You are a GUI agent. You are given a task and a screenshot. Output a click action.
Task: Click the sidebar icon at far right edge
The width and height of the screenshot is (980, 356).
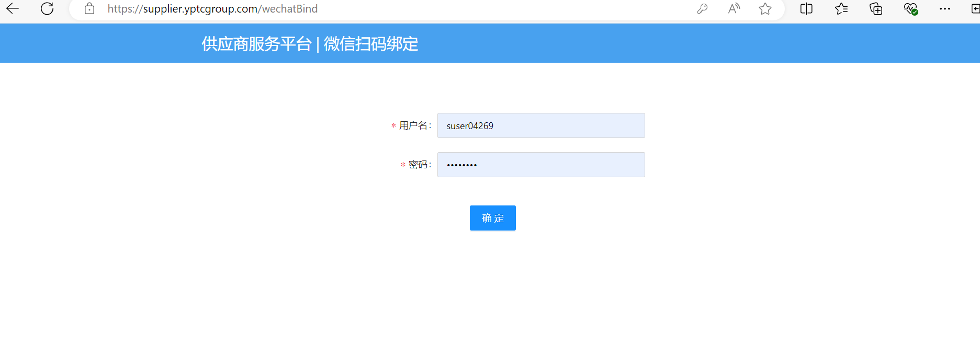(975, 8)
